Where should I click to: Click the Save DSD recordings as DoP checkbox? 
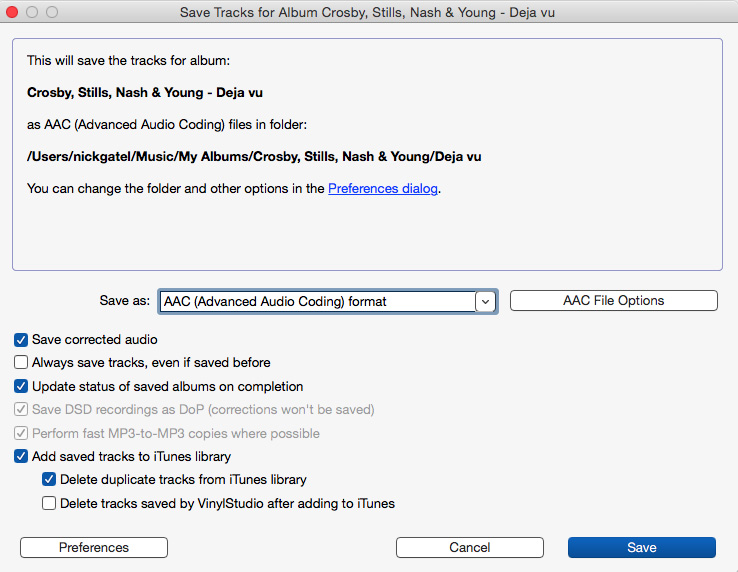click(21, 410)
